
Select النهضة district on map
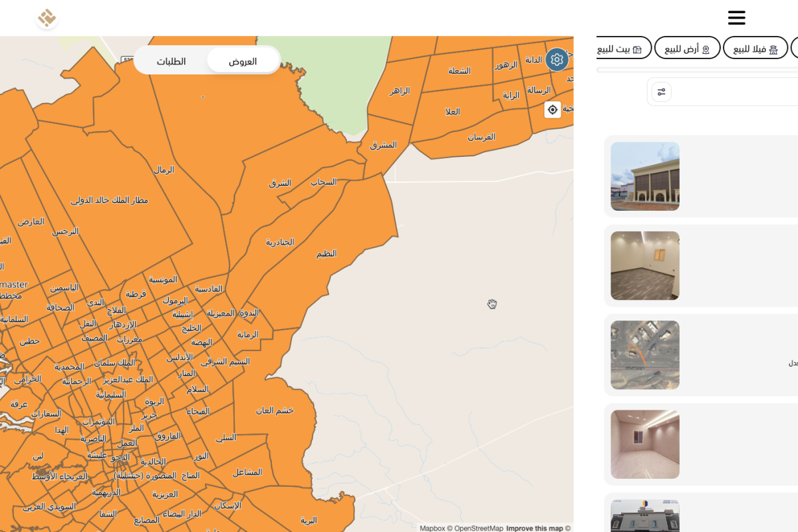[x=201, y=342]
